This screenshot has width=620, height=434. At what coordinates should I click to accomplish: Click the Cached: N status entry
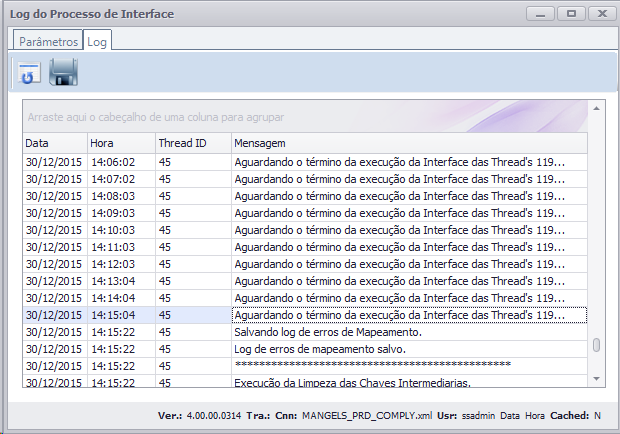pos(575,415)
